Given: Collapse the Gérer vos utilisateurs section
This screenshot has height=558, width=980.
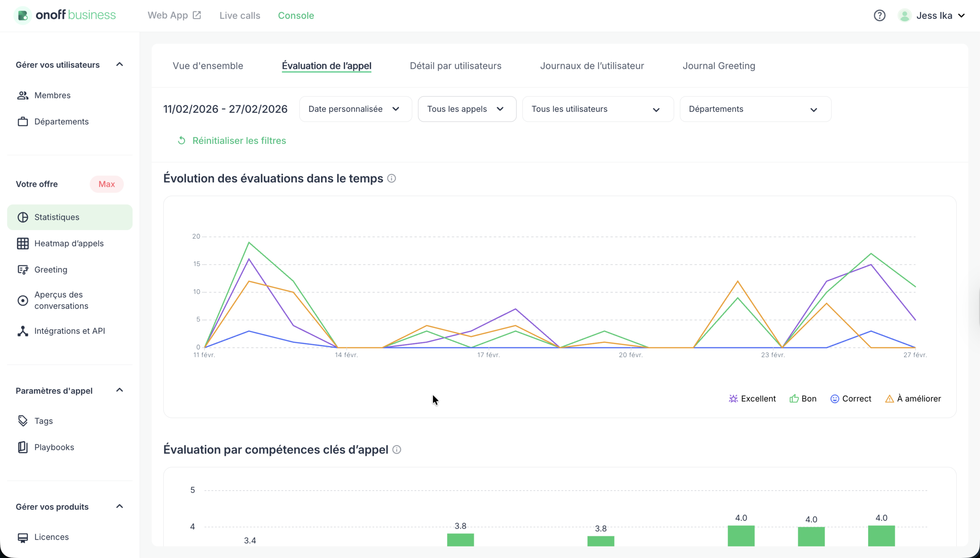Looking at the screenshot, I should pyautogui.click(x=119, y=64).
